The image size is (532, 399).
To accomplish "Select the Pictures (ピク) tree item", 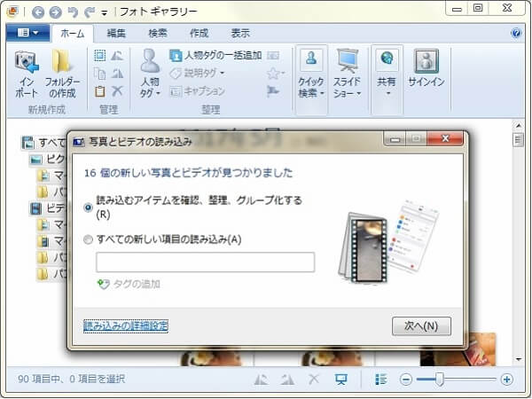I will [x=48, y=159].
